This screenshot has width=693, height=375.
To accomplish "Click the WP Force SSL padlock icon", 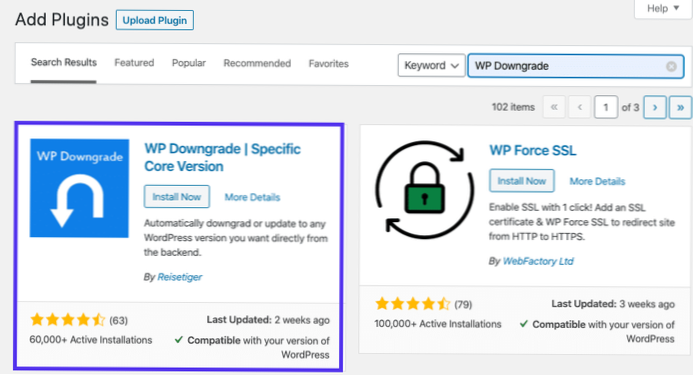I will [424, 190].
